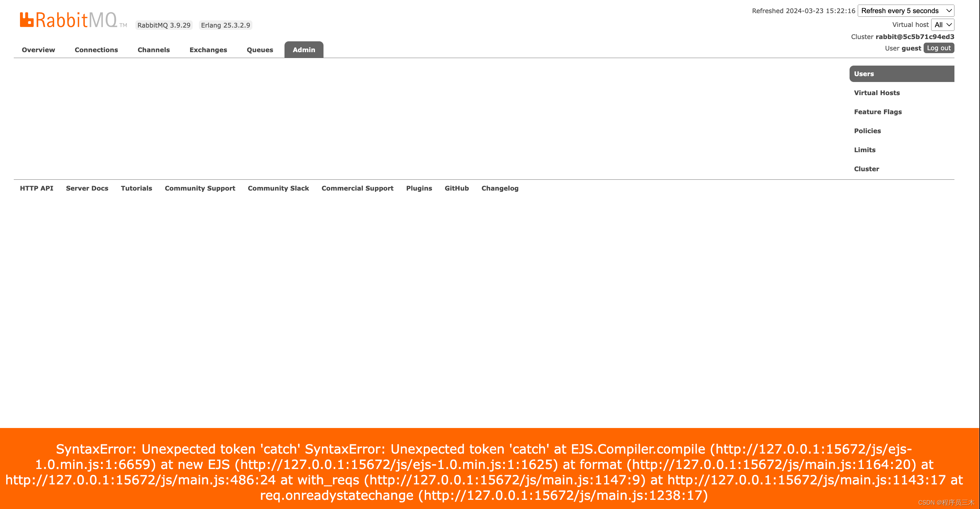Navigate to GitHub link
Viewport: 980px width, 509px height.
coord(456,188)
